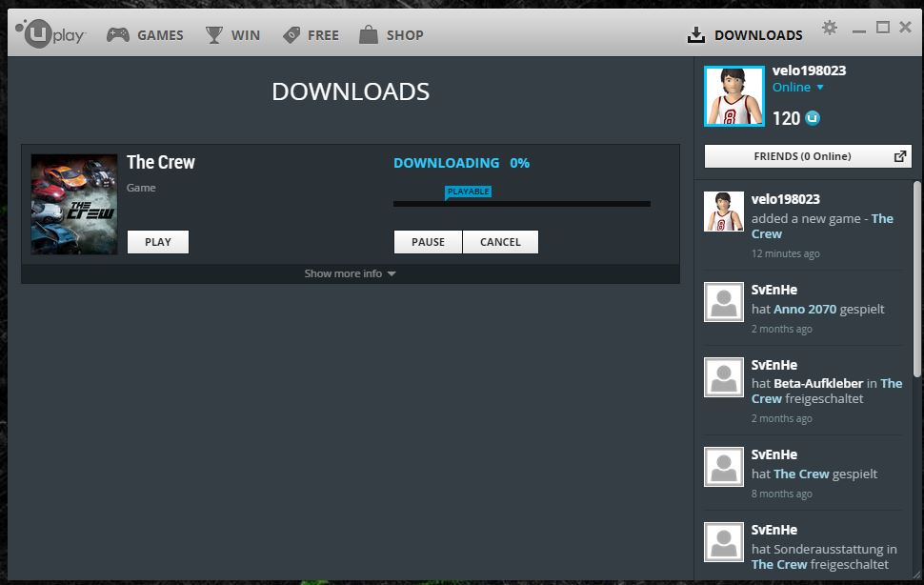Viewport: 924px width, 585px height.
Task: Open the Anno 2070 link in activity feed
Action: click(804, 309)
